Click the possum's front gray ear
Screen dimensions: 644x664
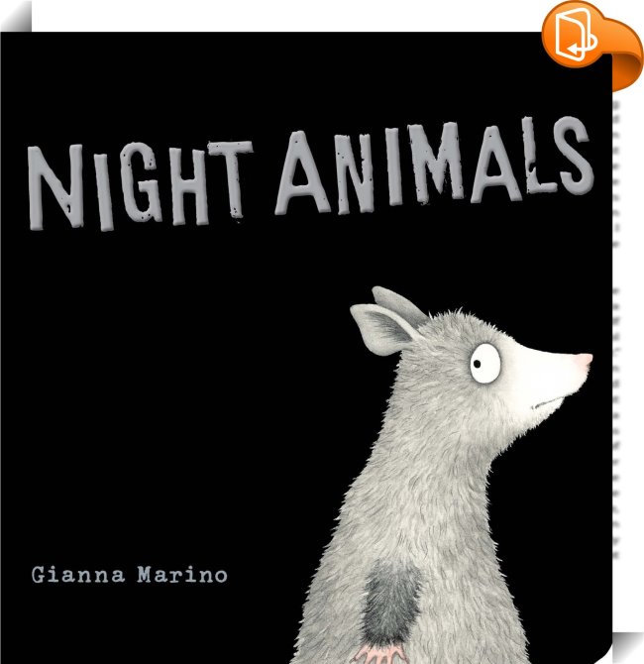tap(381, 329)
